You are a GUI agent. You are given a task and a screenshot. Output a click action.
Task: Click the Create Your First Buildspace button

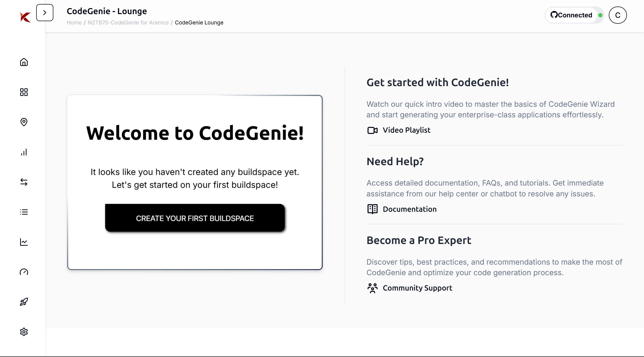point(195,218)
